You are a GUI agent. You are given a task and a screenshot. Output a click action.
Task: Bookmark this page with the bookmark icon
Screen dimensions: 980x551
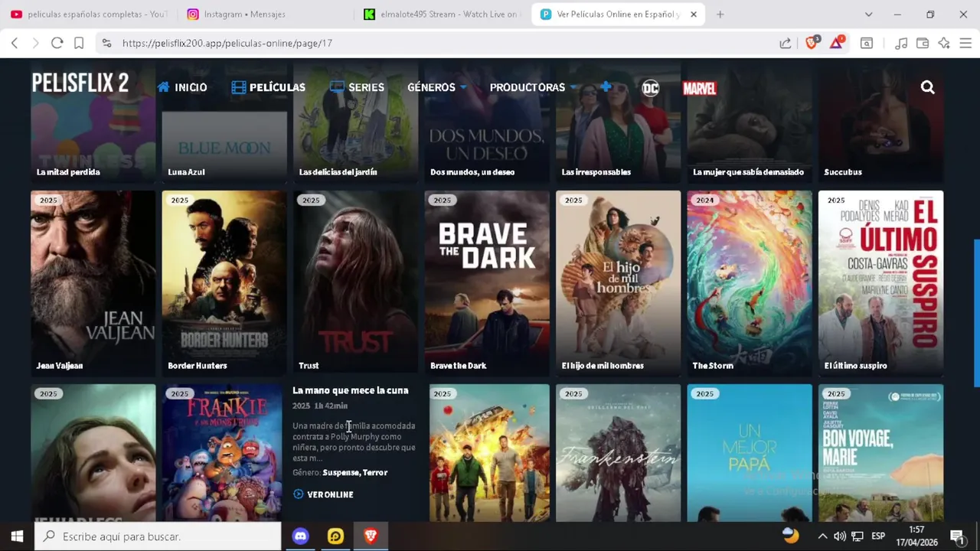(78, 44)
